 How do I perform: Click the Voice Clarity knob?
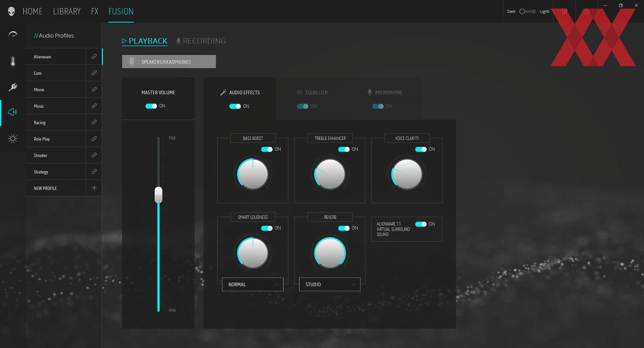(x=407, y=174)
